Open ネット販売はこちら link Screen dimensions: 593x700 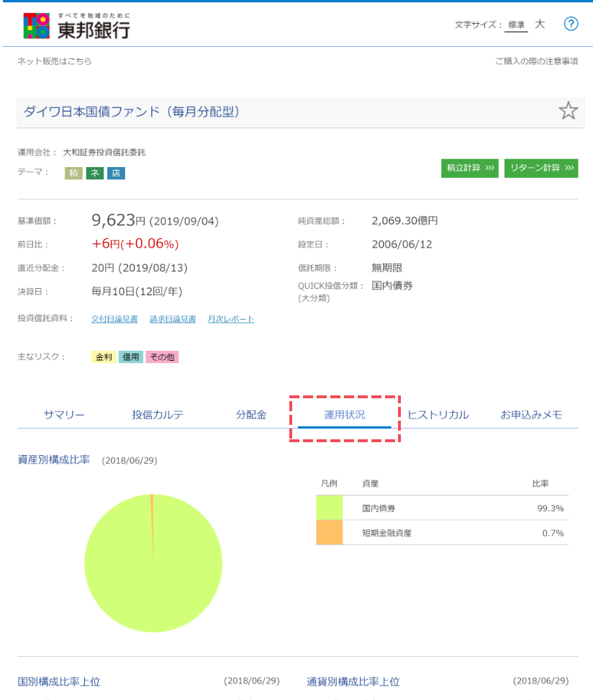55,61
